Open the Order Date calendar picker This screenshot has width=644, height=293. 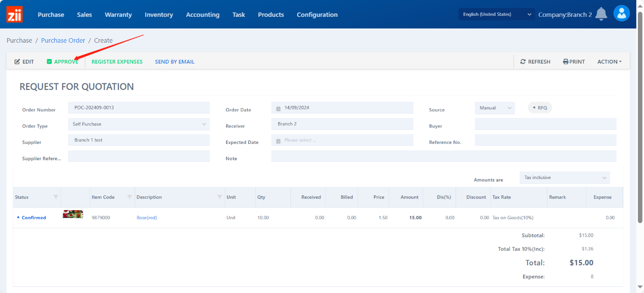point(279,108)
